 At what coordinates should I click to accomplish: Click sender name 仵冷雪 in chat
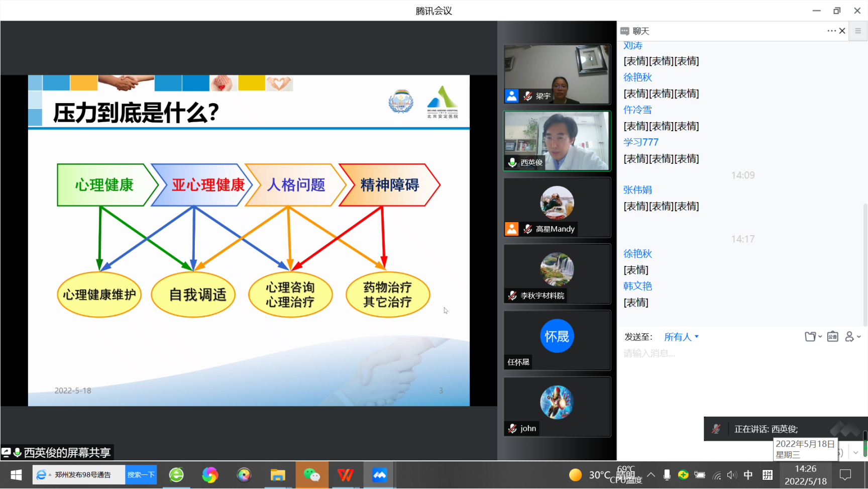click(637, 110)
